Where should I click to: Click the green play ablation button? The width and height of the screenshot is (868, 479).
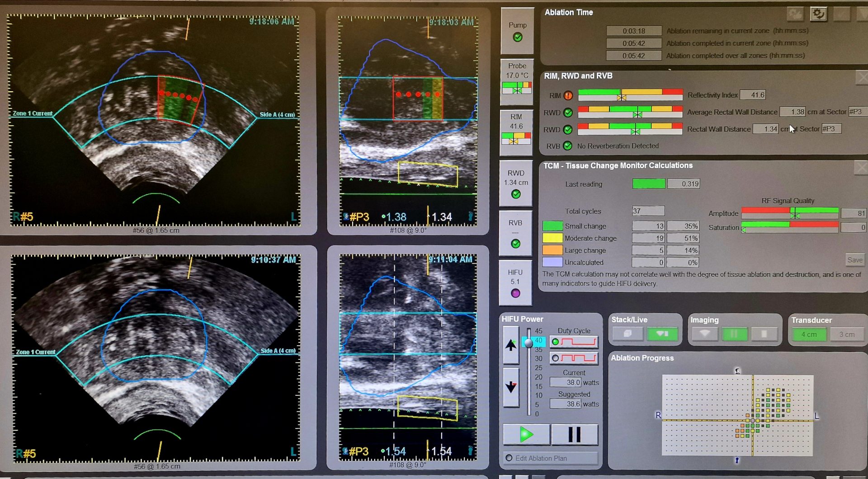point(526,435)
